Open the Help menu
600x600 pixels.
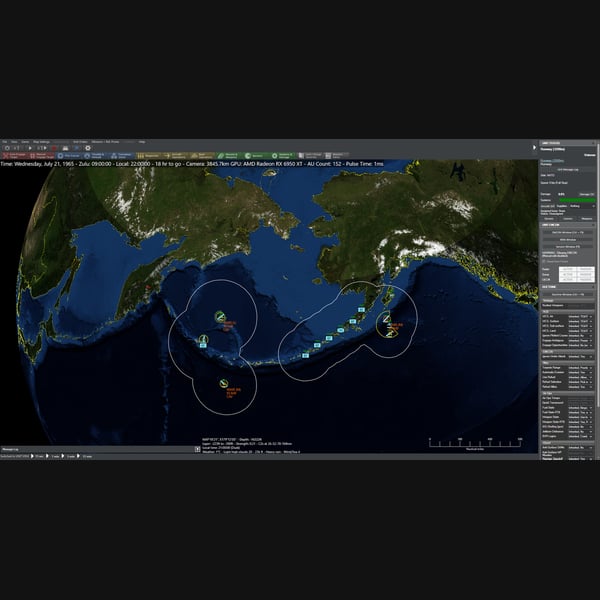click(142, 142)
